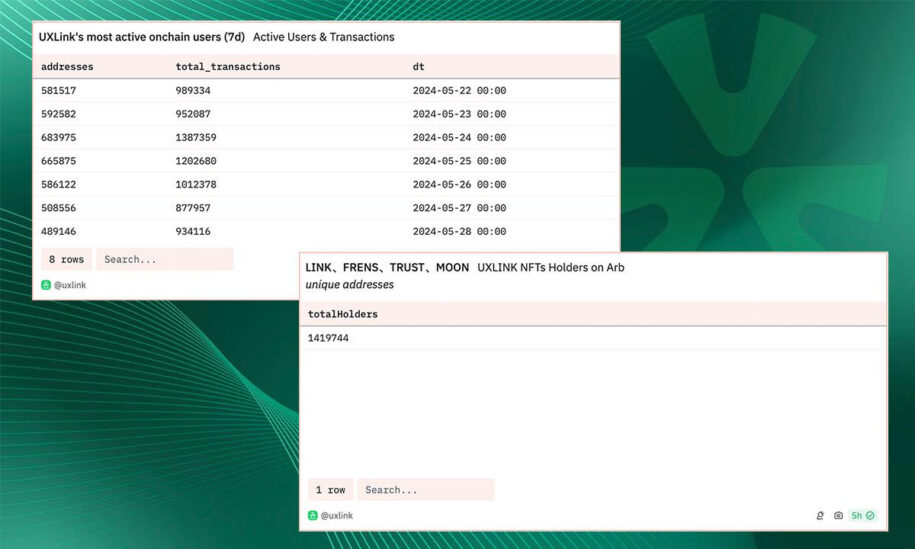Image resolution: width=915 pixels, height=549 pixels.
Task: Select the 'unique addresses' subtitle text
Action: click(350, 284)
